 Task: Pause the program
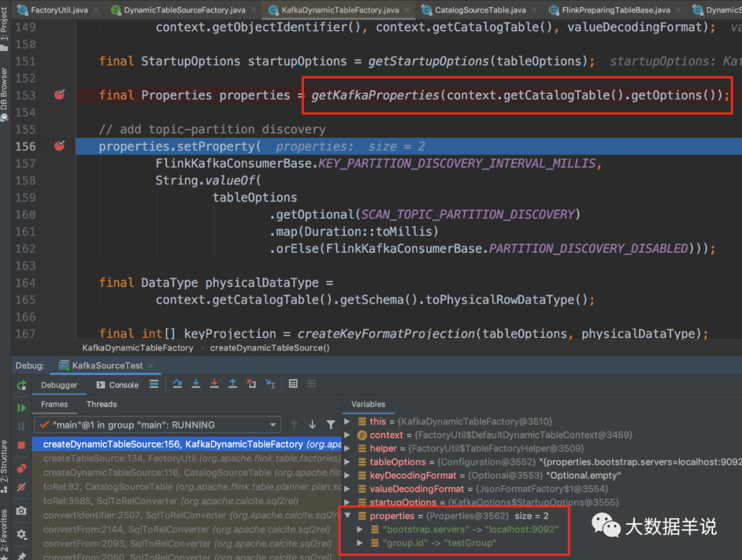[x=21, y=427]
